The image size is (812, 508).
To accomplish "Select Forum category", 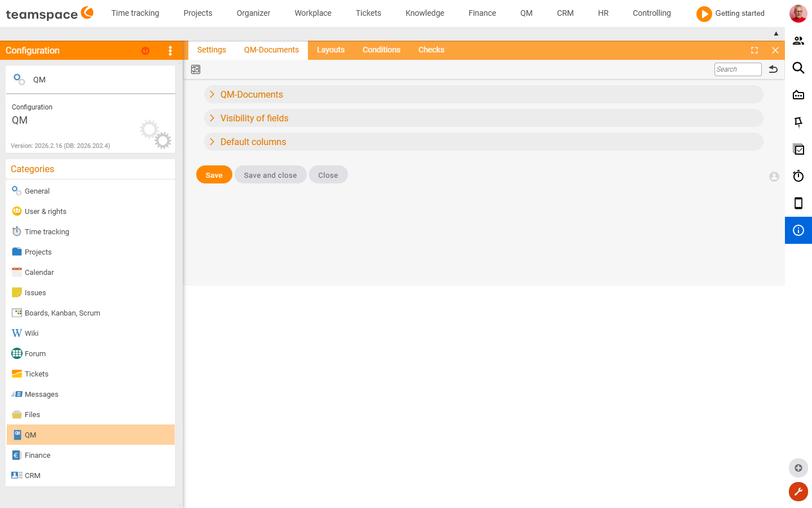I will 91,353.
